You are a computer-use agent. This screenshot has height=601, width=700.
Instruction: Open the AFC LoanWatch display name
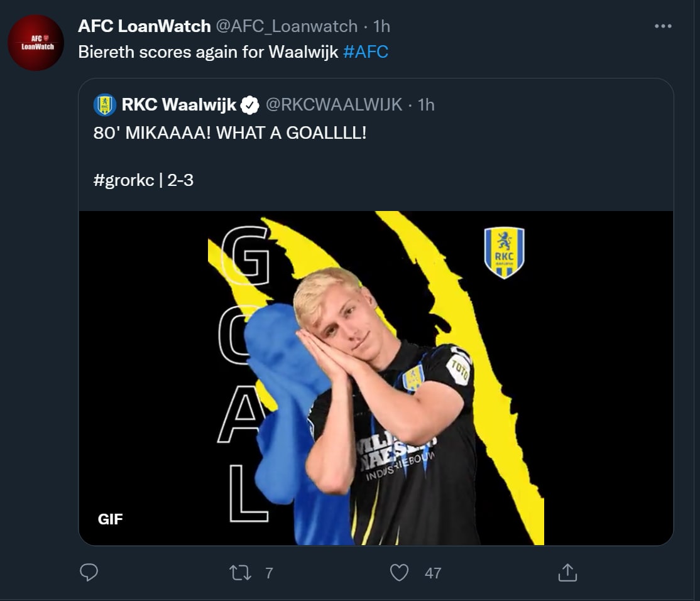click(x=144, y=26)
